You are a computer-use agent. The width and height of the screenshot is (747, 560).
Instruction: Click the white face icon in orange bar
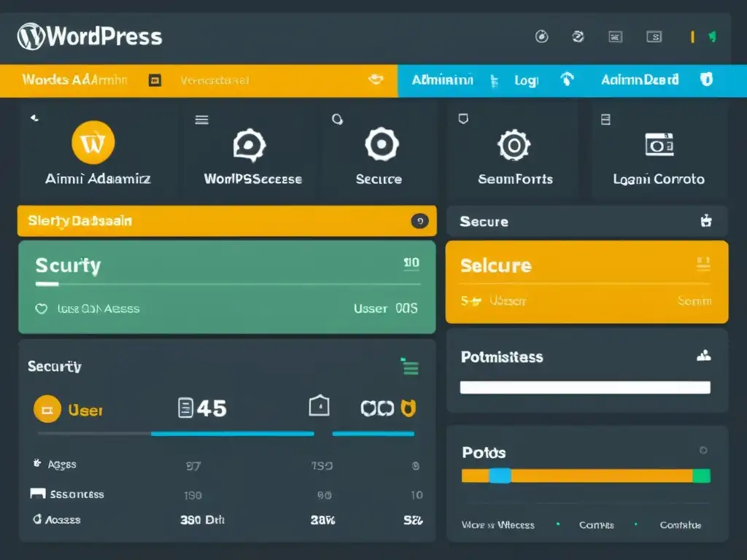376,79
